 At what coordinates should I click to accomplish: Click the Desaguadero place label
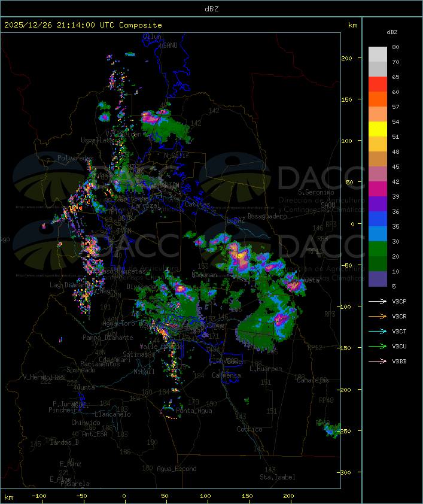click(x=267, y=216)
